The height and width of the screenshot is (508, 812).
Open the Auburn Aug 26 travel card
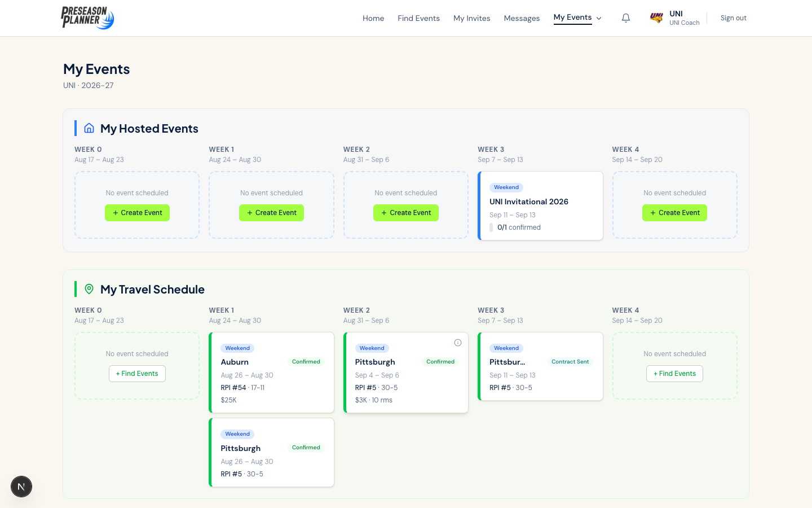(x=271, y=373)
